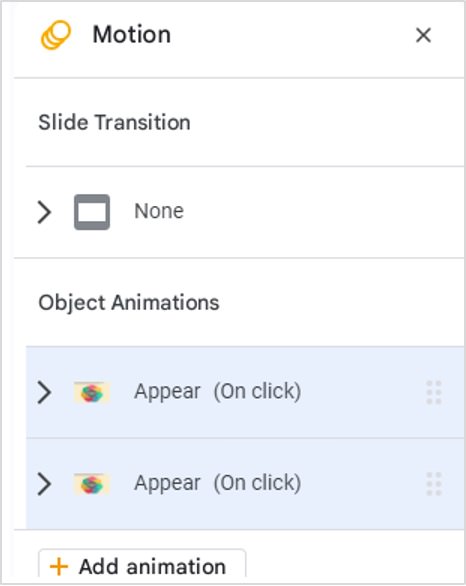Image resolution: width=466 pixels, height=586 pixels.
Task: Click the gray slide transition icon
Action: (x=92, y=212)
